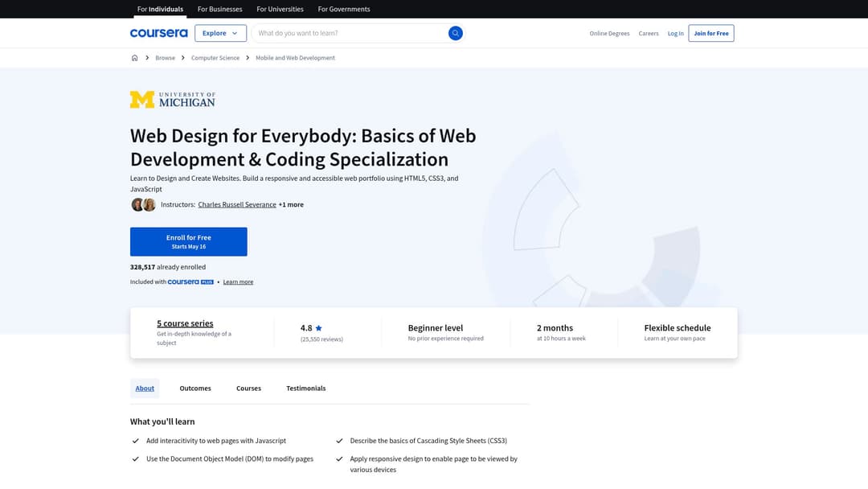The image size is (868, 489).
Task: Click the '2 months' duration text
Action: [x=555, y=328]
